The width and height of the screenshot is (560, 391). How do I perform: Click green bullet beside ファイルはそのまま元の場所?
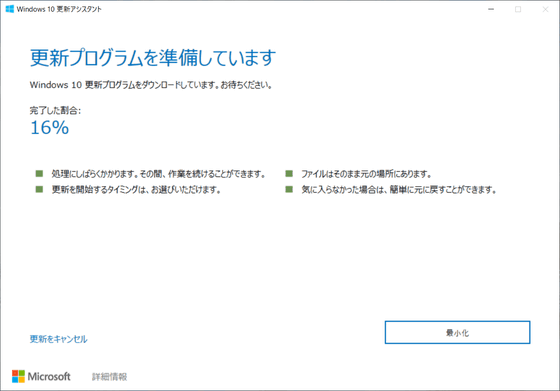pos(289,174)
